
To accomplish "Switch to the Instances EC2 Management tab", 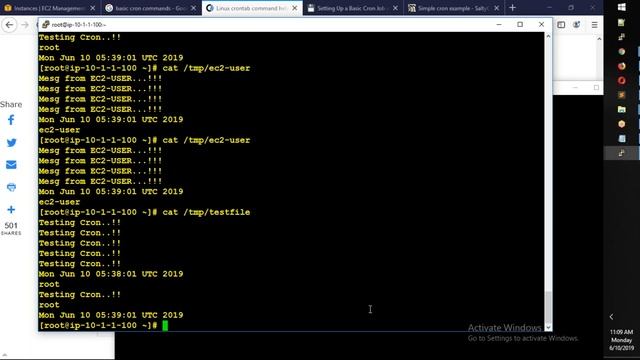I will (x=50, y=8).
